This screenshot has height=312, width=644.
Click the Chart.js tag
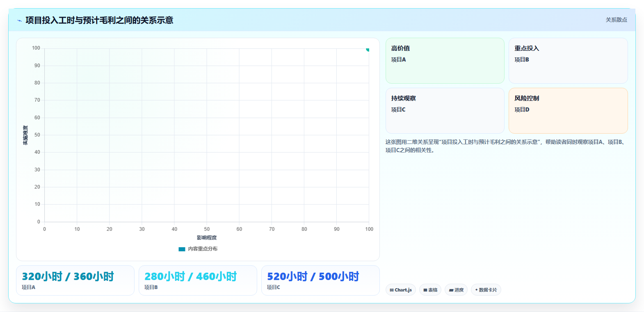tap(401, 290)
